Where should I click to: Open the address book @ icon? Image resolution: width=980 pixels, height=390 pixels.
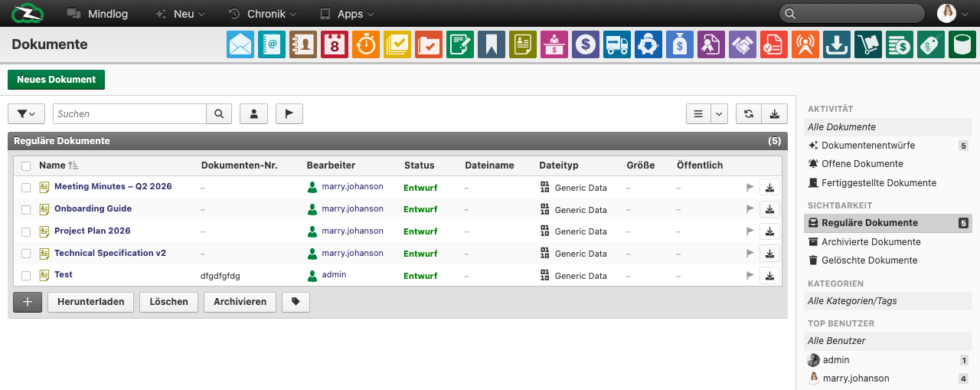(272, 44)
